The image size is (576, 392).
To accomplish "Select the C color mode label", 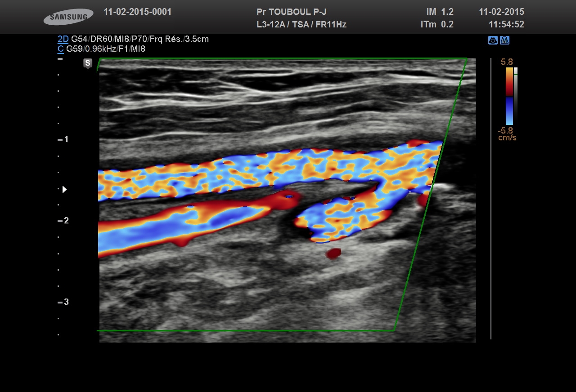I will [60, 49].
